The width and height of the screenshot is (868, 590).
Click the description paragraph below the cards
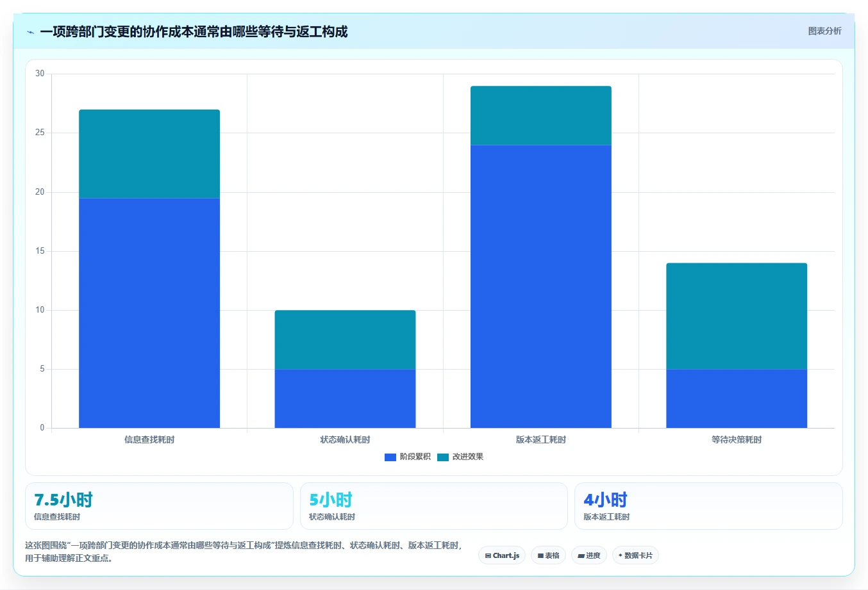point(244,552)
